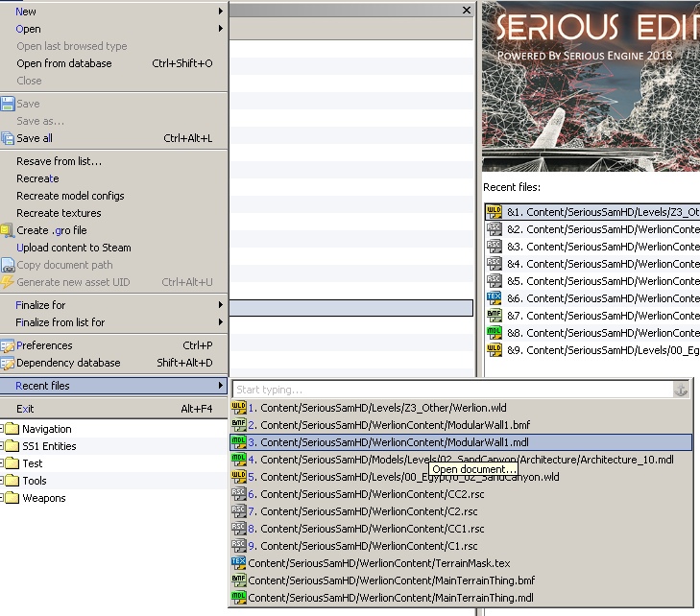Viewport: 700px width, 616px height.
Task: Open recent file 5 SandCanyon.wld
Action: [x=461, y=477]
